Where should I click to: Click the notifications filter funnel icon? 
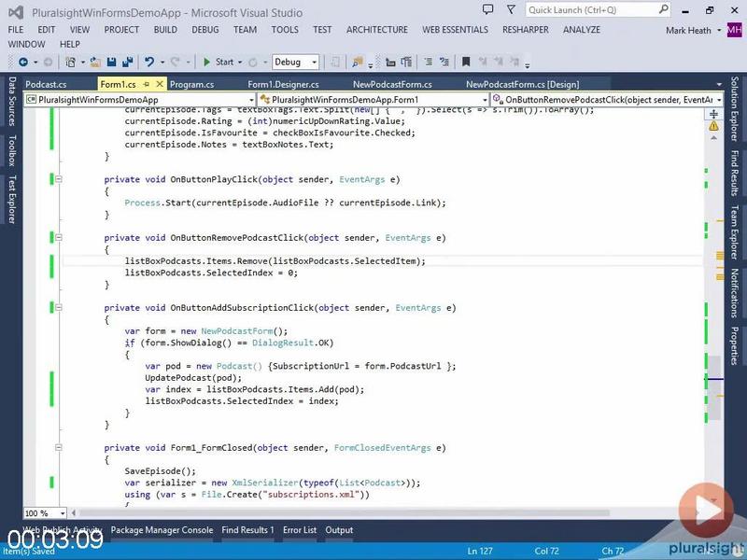pyautogui.click(x=511, y=9)
